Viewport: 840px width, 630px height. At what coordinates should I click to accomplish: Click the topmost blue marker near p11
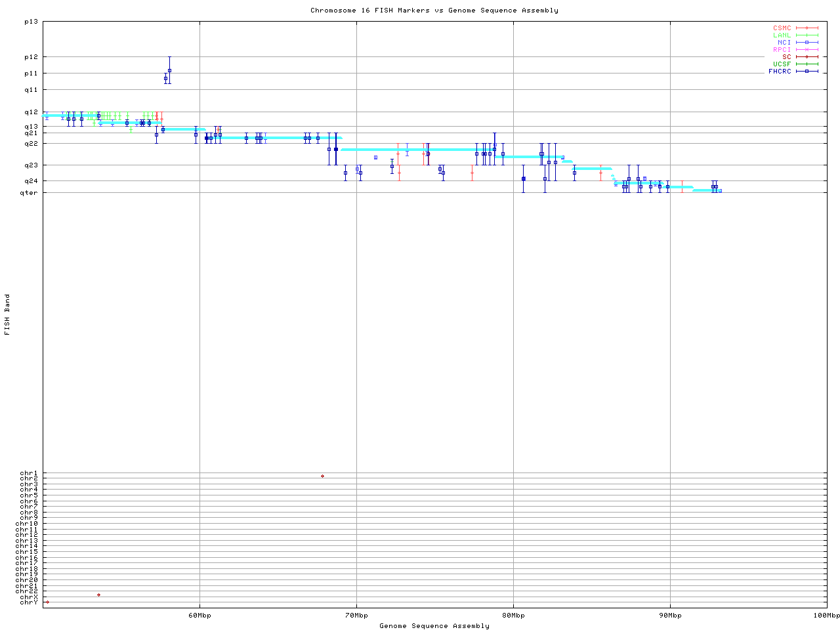[169, 70]
